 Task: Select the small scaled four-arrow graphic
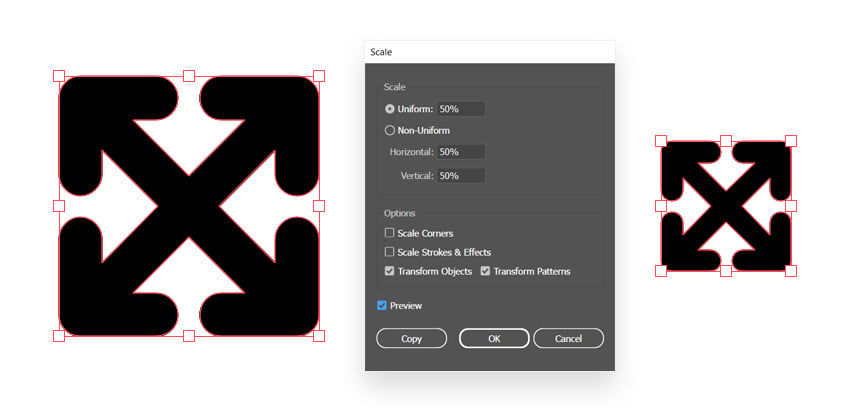726,206
